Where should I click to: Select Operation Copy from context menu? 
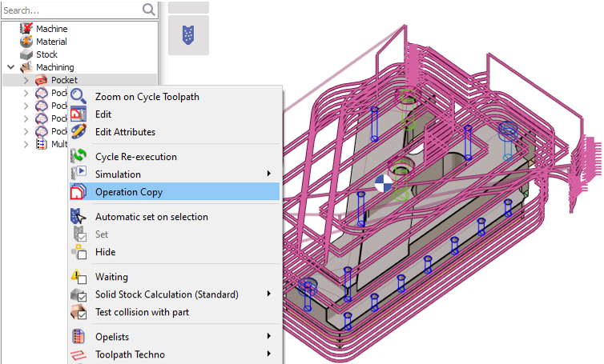tap(129, 192)
